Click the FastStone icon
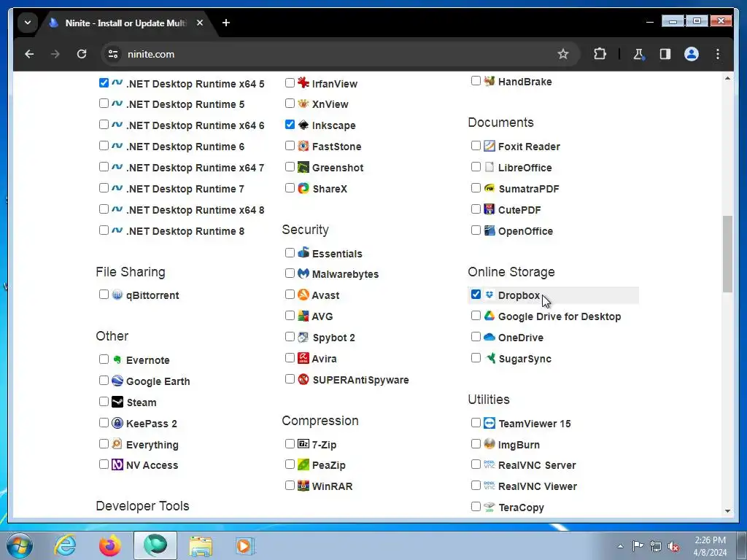Screen dimensions: 747x560 coord(303,146)
